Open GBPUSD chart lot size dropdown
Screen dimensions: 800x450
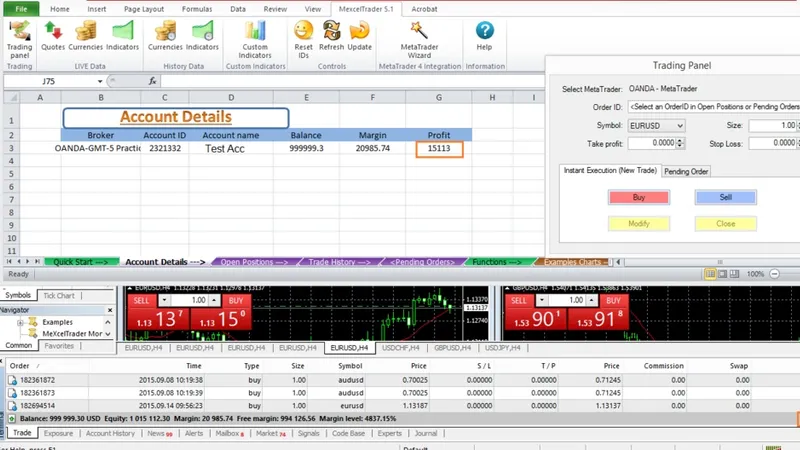click(x=542, y=301)
